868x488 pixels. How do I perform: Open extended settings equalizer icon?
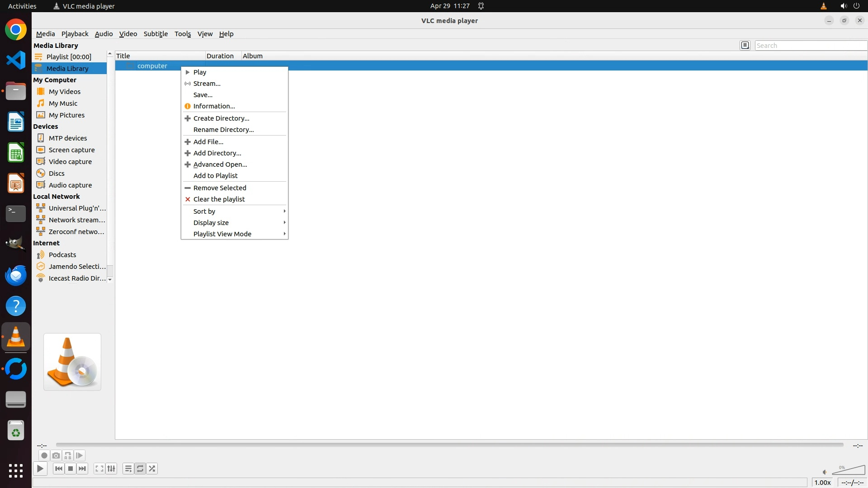point(111,469)
